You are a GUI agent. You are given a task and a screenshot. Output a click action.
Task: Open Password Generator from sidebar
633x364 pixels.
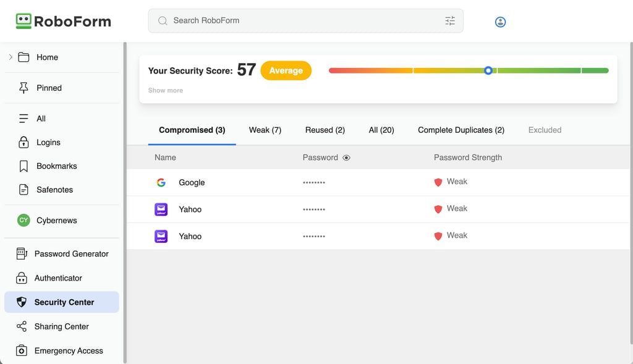tap(62, 254)
